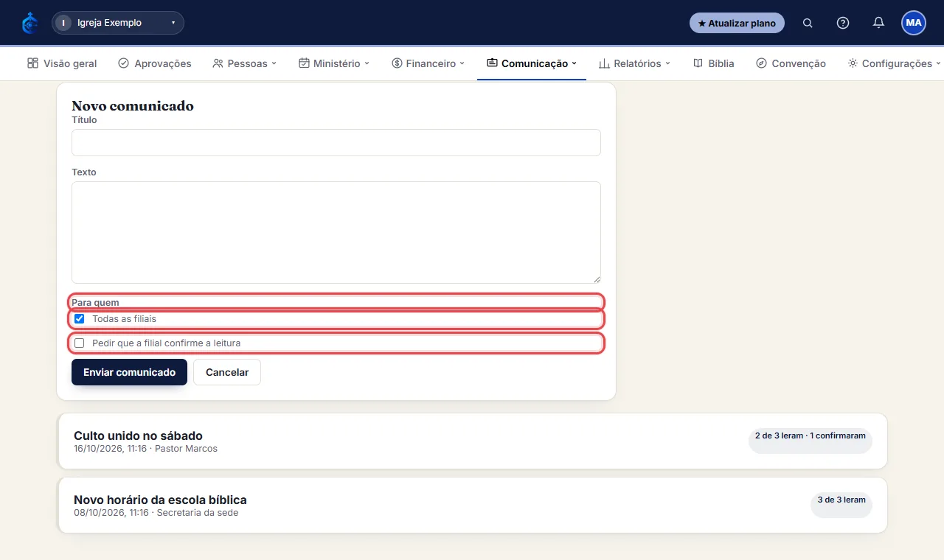Focus the Título input field

[336, 143]
